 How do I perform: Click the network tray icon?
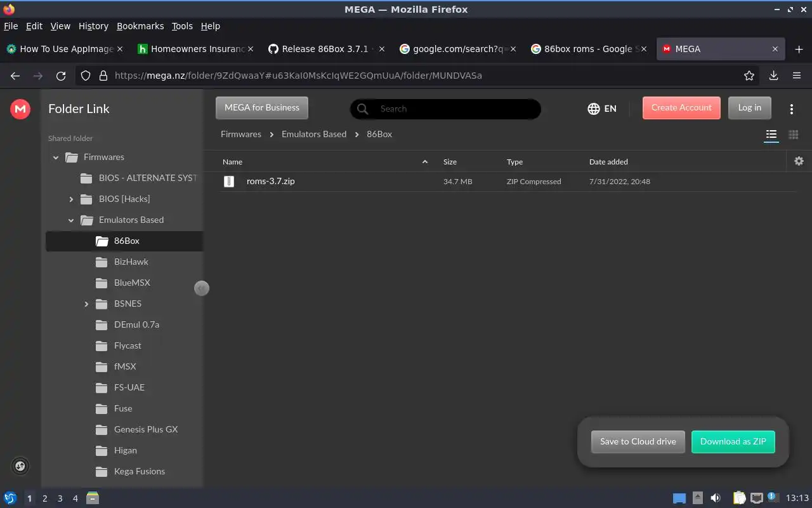click(x=756, y=498)
